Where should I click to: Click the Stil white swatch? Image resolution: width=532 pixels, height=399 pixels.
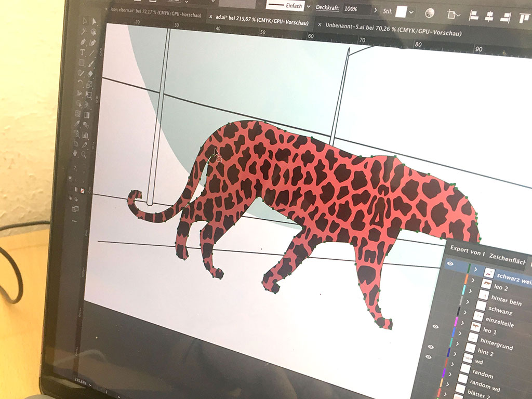[401, 11]
